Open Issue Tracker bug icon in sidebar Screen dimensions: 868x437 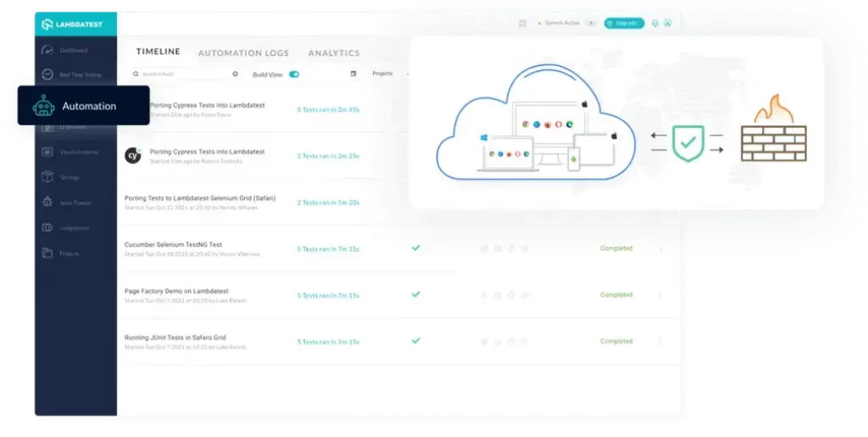47,202
